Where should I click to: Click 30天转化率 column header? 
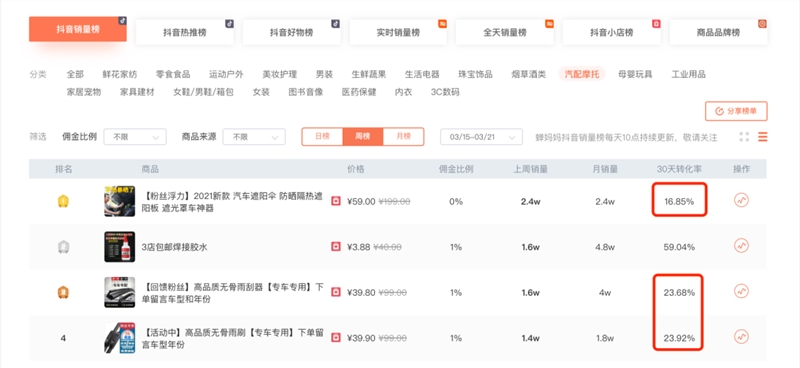click(679, 169)
